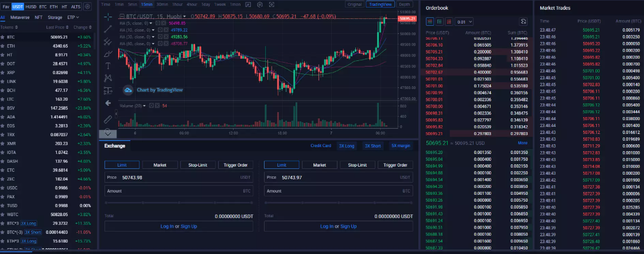Collapse the BTC/USDT chart legend
Viewport: 644px width, 254px height.
click(x=121, y=17)
